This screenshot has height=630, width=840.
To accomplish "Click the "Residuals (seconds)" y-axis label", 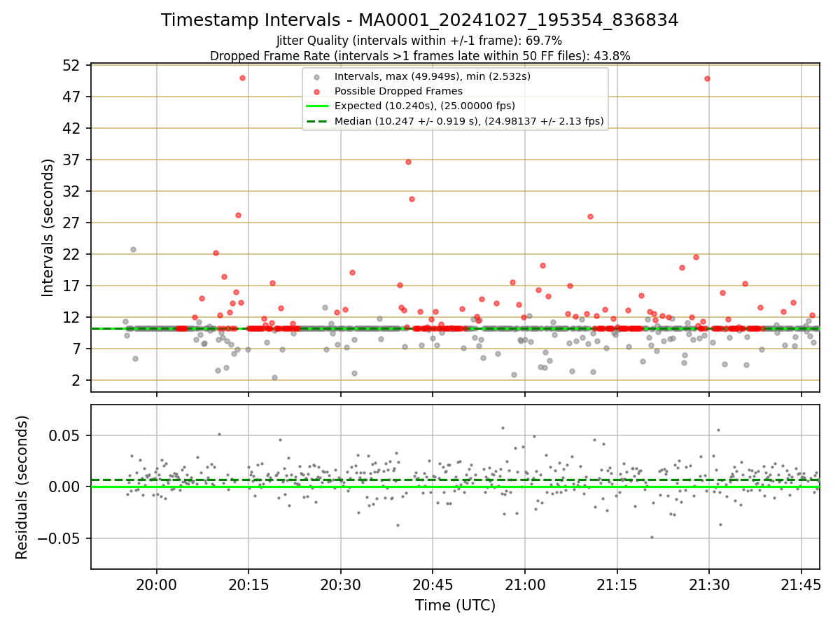I will (x=22, y=487).
